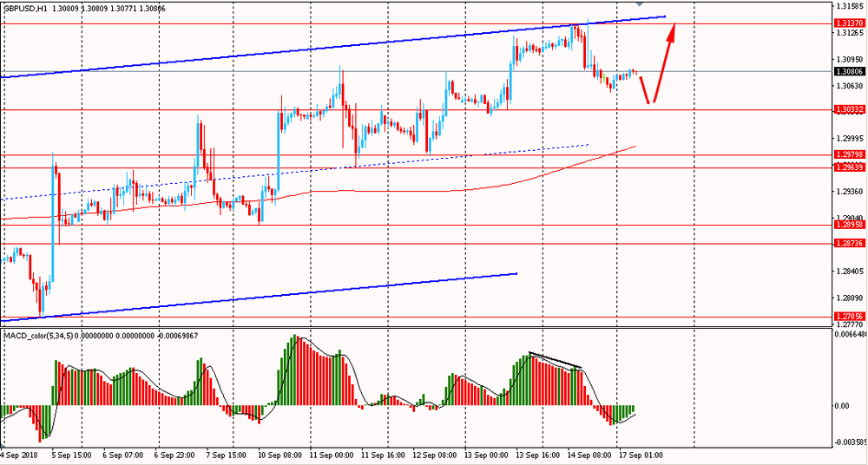Click the 13 Sep 00:00 time label
Image resolution: width=868 pixels, height=465 pixels.
coord(486,455)
